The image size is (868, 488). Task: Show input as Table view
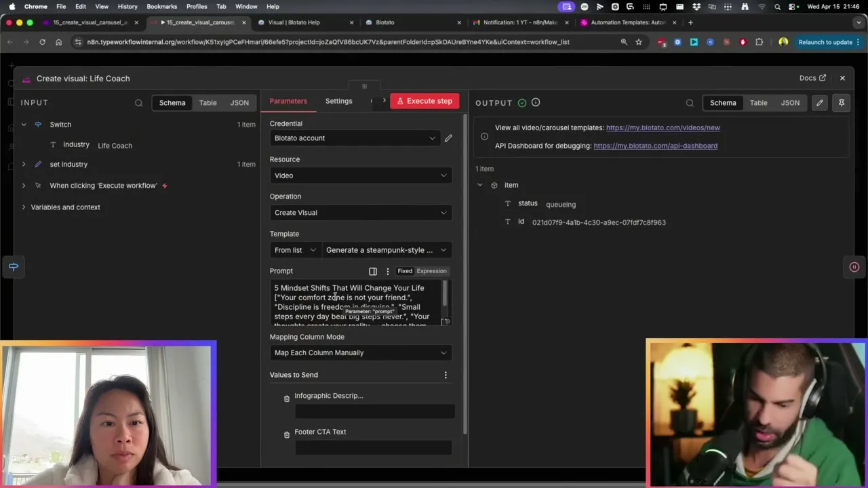tap(208, 103)
